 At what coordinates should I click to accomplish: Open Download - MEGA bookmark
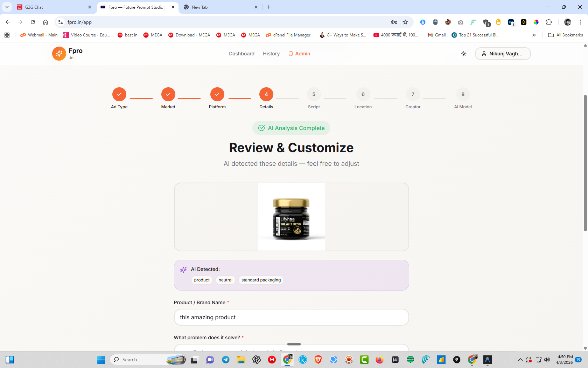[x=189, y=35]
